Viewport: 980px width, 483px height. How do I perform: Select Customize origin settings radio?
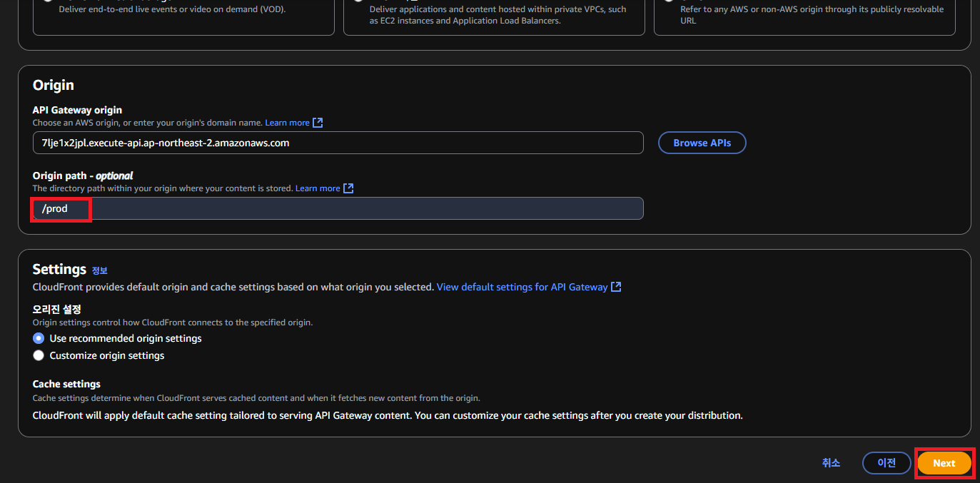click(39, 355)
